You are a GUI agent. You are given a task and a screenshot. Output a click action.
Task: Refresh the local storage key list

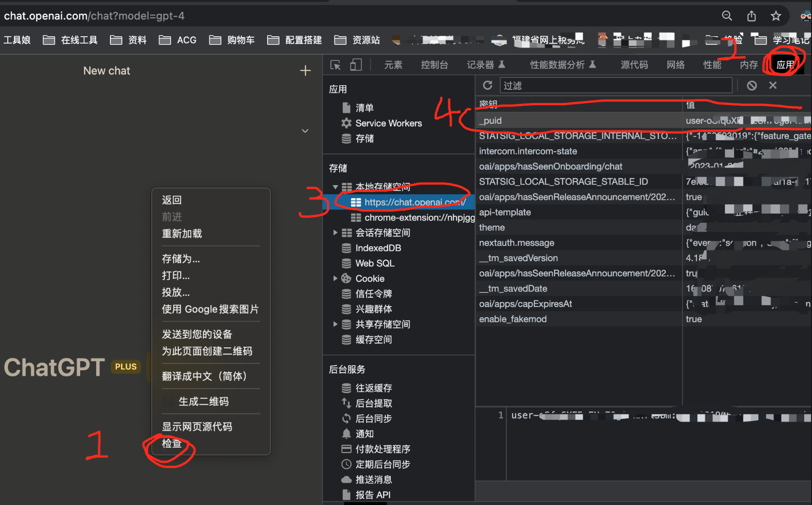(x=487, y=85)
